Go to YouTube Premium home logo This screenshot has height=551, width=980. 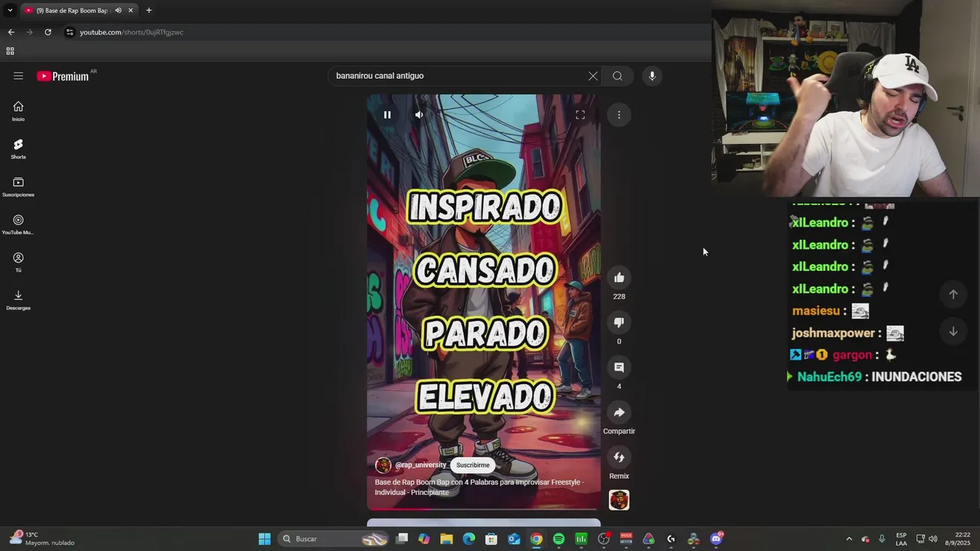tap(63, 76)
